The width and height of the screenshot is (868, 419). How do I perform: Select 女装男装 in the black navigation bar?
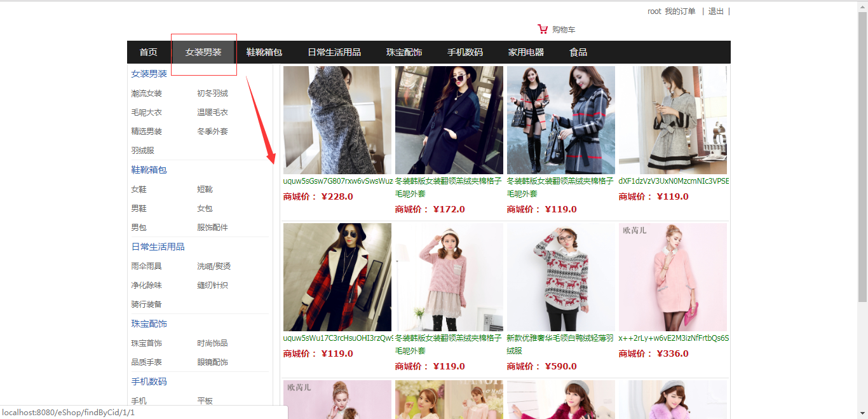click(203, 52)
